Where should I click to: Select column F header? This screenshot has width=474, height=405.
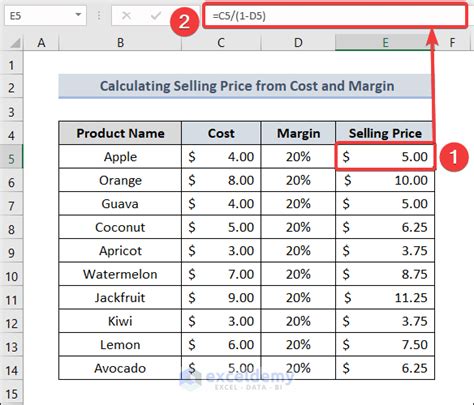click(x=452, y=43)
